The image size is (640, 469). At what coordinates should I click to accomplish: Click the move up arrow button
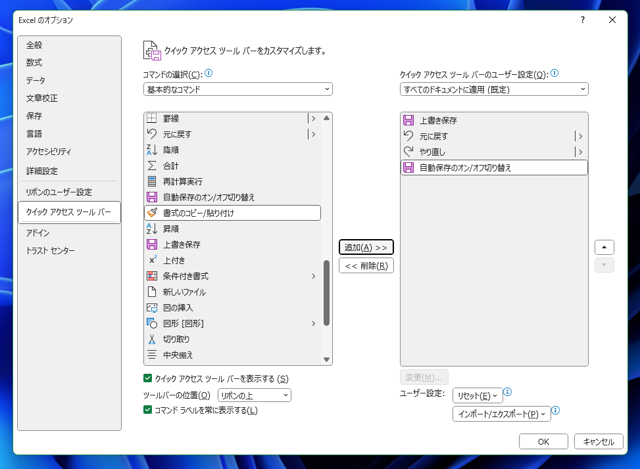coord(604,247)
